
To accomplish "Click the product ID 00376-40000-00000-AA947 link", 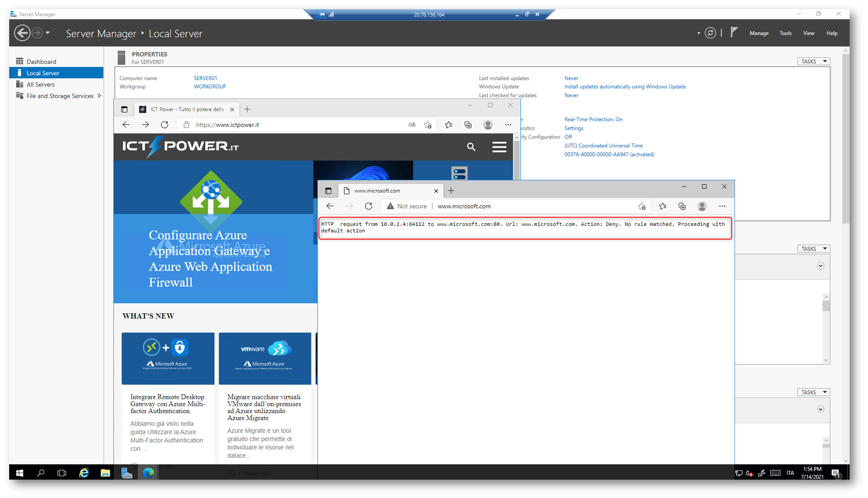I will point(609,154).
